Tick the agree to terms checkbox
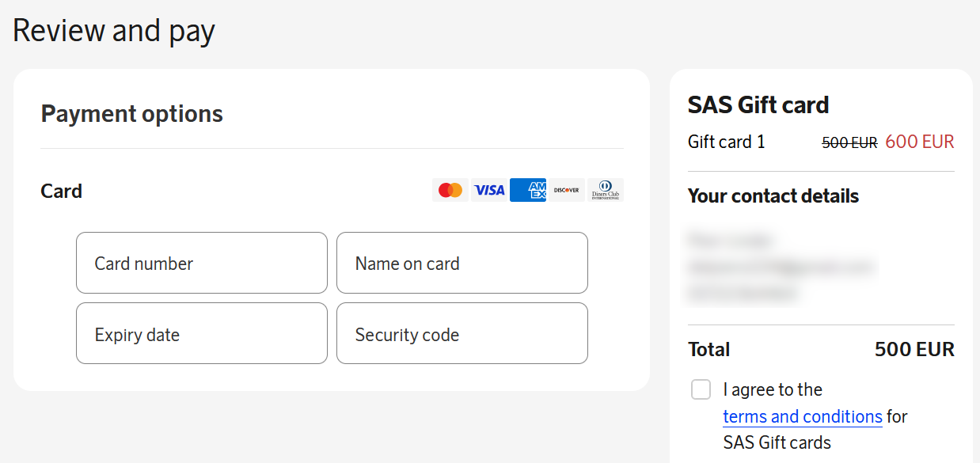Image resolution: width=980 pixels, height=463 pixels. (x=701, y=389)
